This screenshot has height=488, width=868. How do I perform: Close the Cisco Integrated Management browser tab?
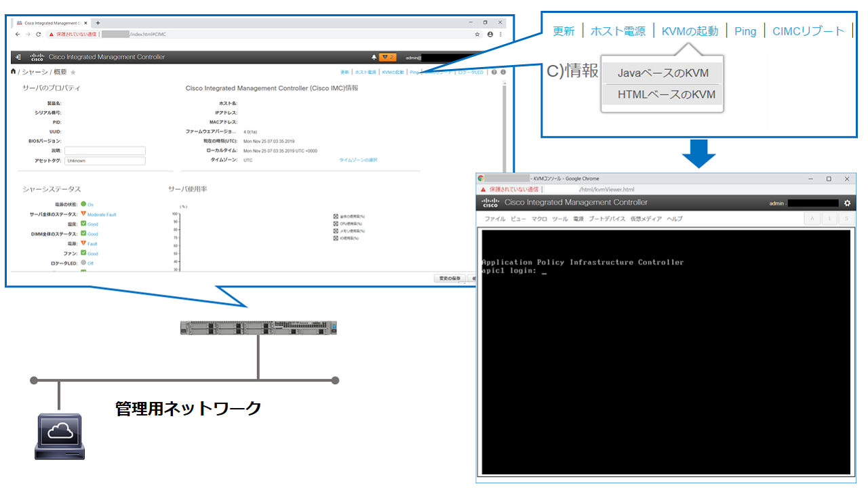click(85, 22)
